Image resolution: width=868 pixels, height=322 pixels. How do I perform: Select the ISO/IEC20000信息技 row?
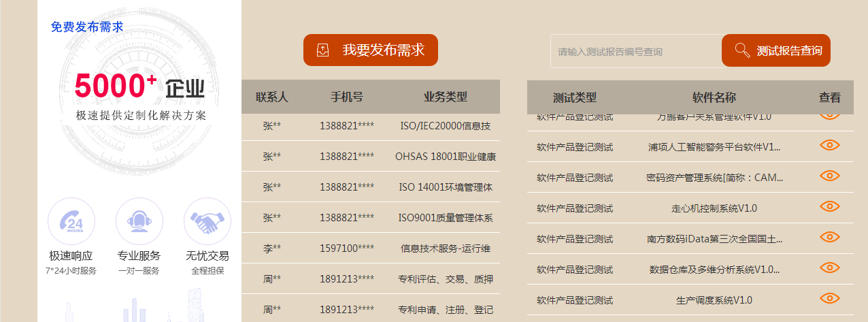click(x=446, y=126)
